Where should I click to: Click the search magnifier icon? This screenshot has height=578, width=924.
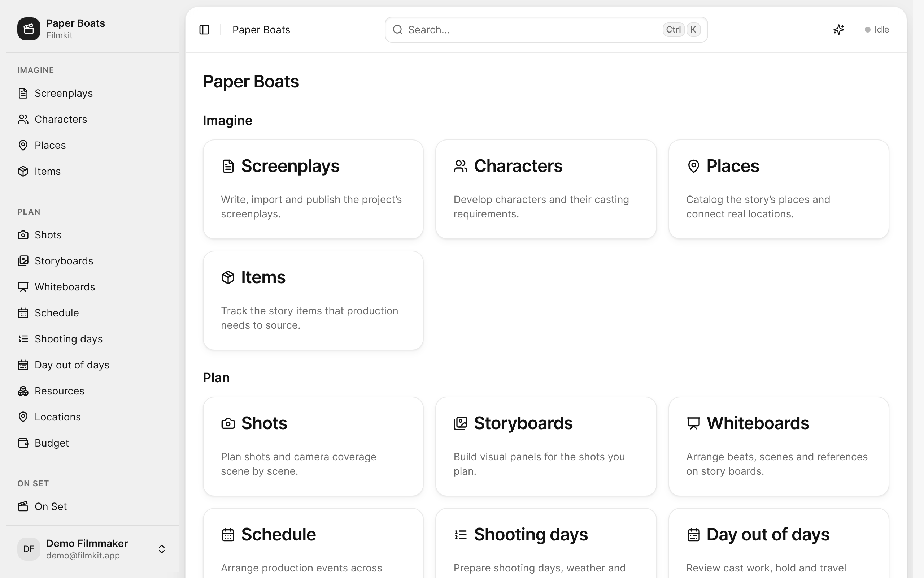[397, 29]
